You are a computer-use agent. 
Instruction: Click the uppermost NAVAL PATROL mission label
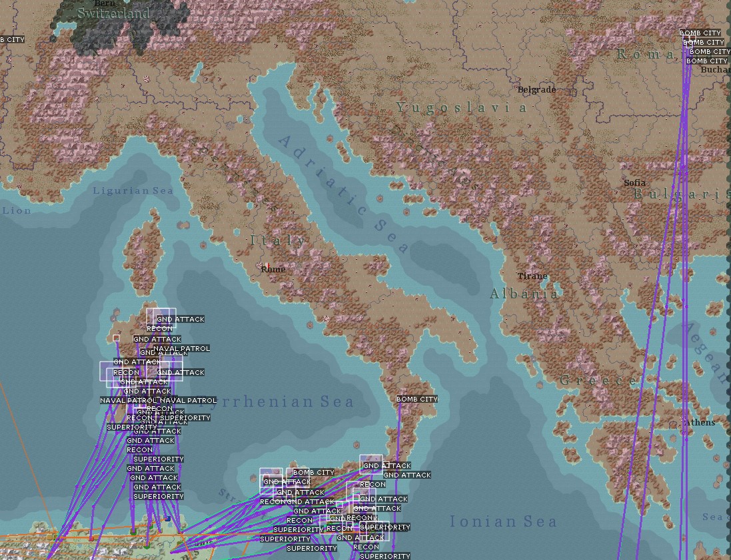pos(181,348)
